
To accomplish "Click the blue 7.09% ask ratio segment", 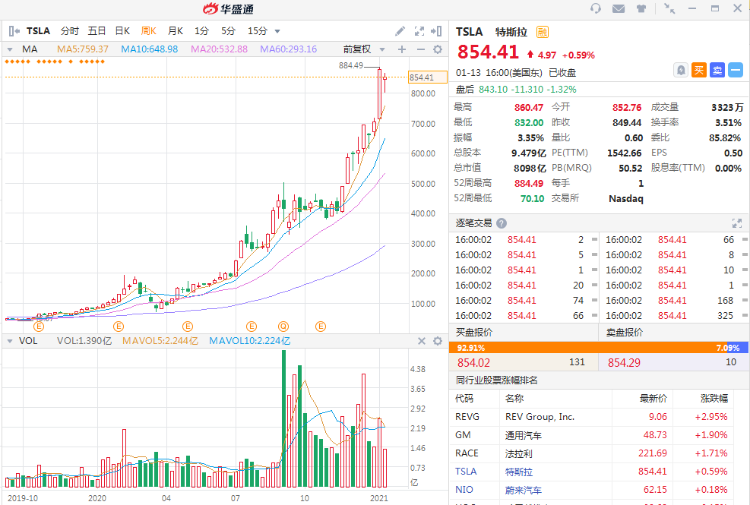I will 736,348.
